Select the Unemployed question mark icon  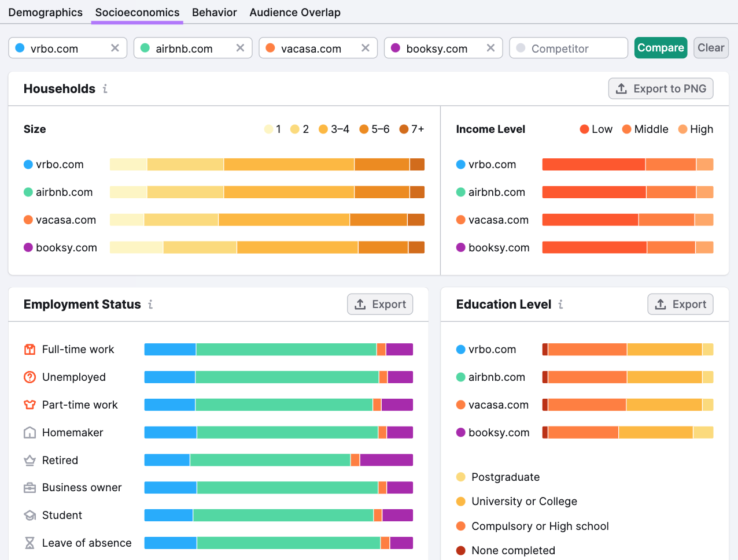click(30, 377)
